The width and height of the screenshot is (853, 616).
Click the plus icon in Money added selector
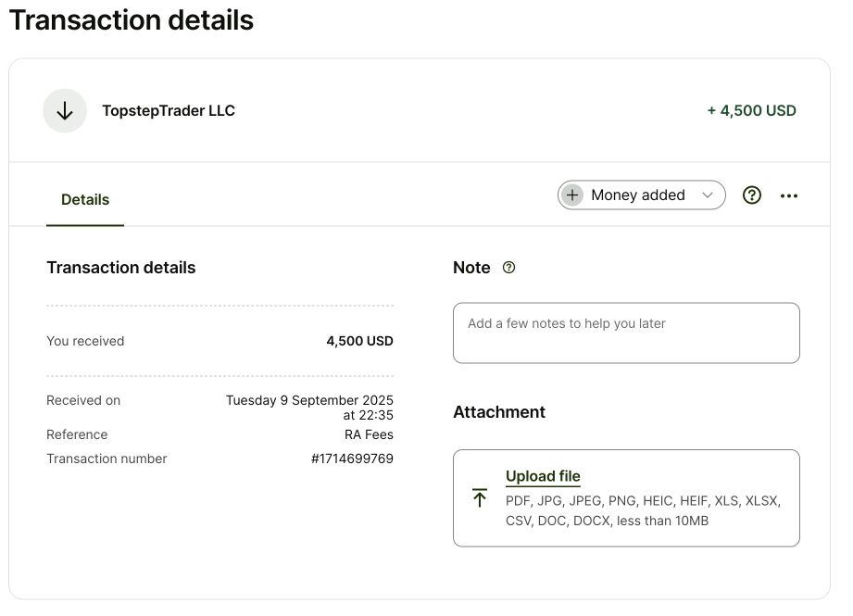pyautogui.click(x=572, y=195)
